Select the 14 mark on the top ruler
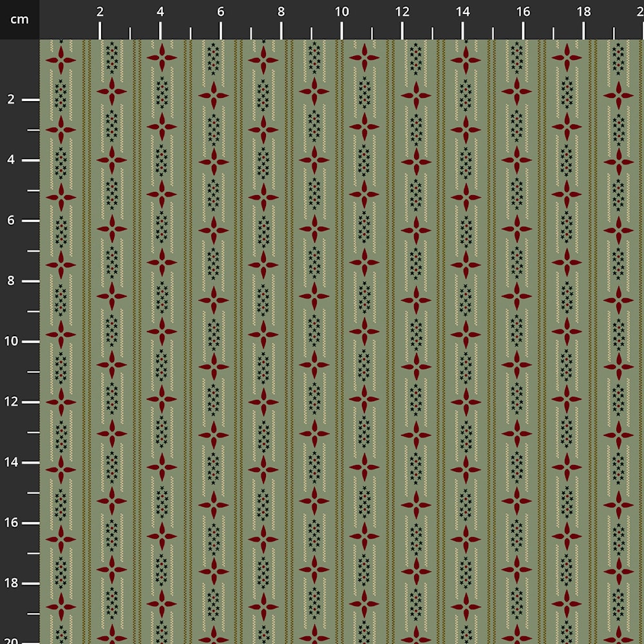Viewport: 644px width, 644px height. click(463, 12)
